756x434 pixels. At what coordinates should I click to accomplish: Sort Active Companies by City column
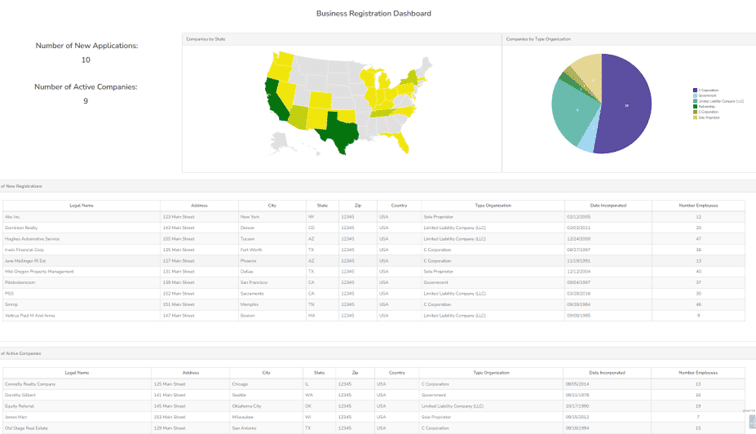(266, 373)
